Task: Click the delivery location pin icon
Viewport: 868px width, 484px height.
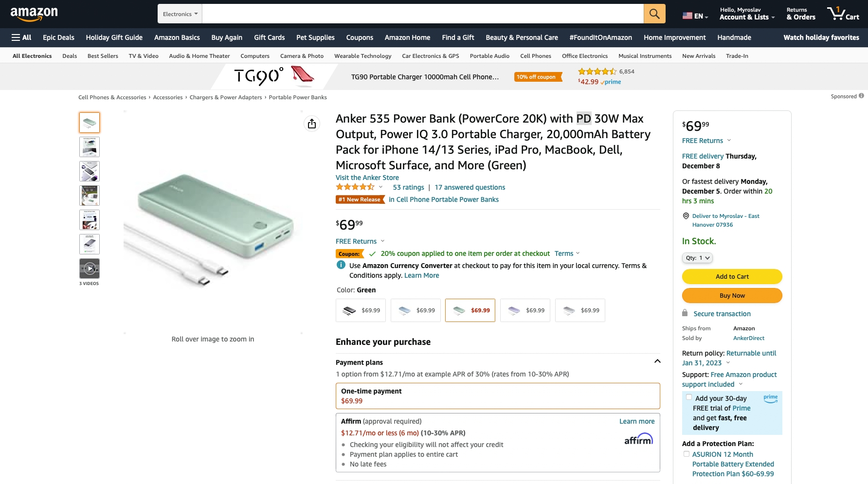Action: pos(686,216)
